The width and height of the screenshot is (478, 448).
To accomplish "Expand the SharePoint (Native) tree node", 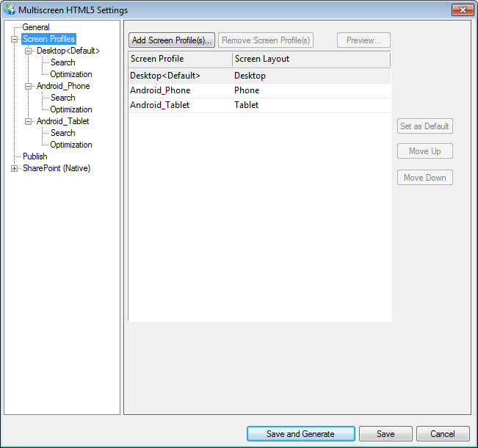I will coord(14,168).
